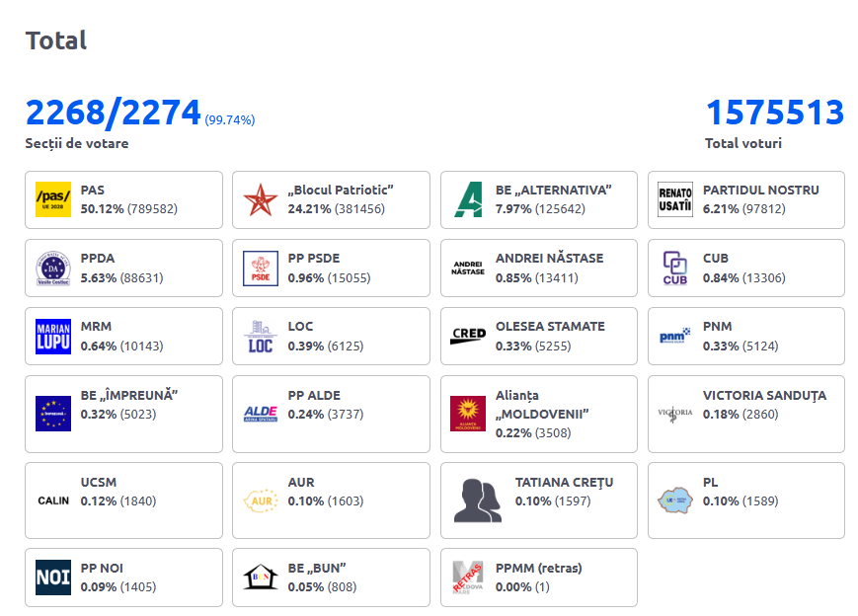Screen dimensions: 858x616
Task: Click the 2268/2274 polling stations count
Action: coord(114,113)
